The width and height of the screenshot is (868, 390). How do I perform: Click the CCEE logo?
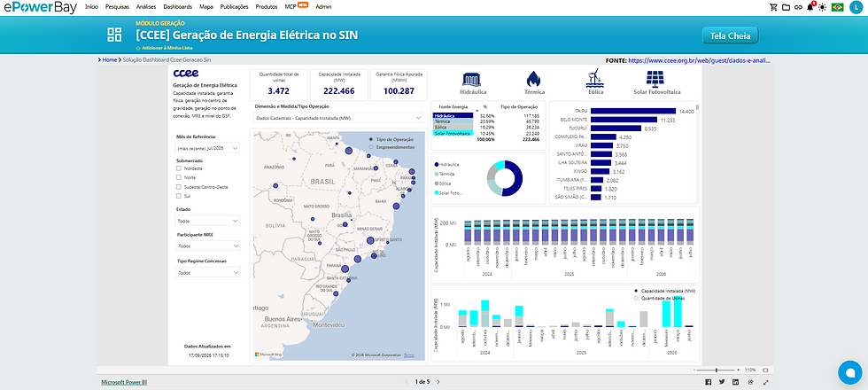[185, 73]
